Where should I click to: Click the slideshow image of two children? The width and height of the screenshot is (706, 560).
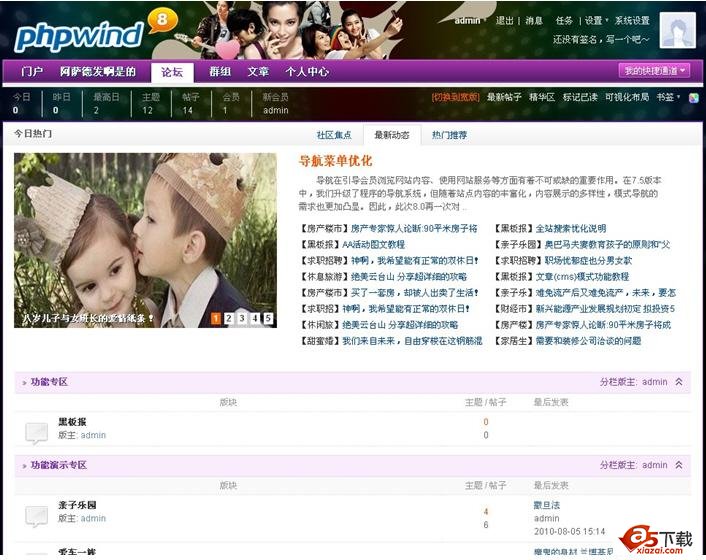tap(145, 240)
